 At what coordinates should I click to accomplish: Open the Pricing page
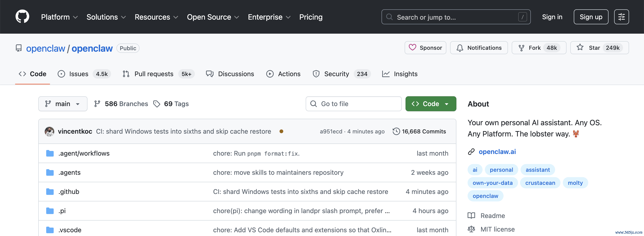tap(311, 17)
